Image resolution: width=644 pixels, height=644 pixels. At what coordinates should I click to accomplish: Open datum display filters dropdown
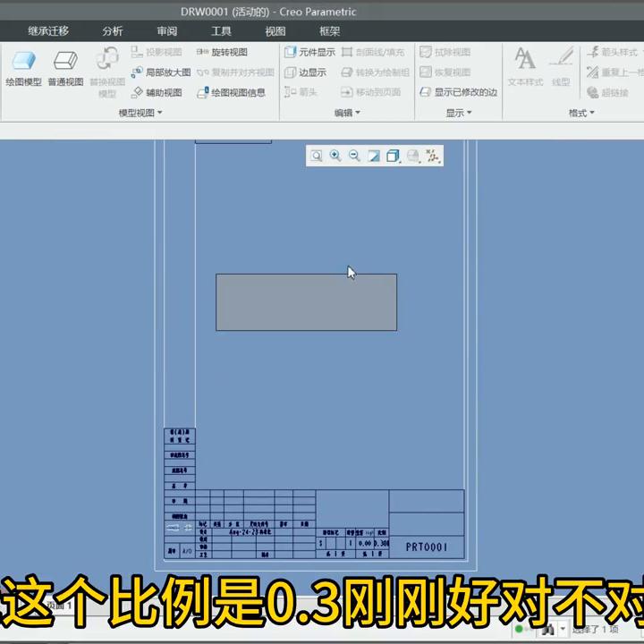pyautogui.click(x=433, y=156)
